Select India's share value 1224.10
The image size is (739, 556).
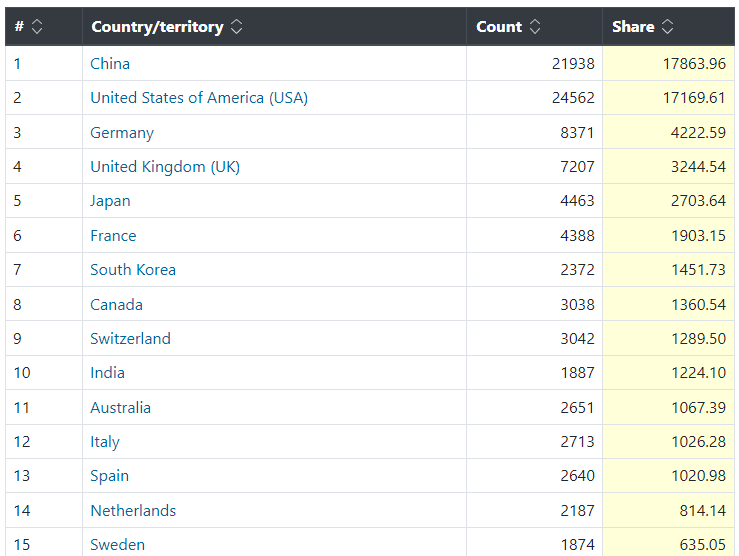point(698,373)
